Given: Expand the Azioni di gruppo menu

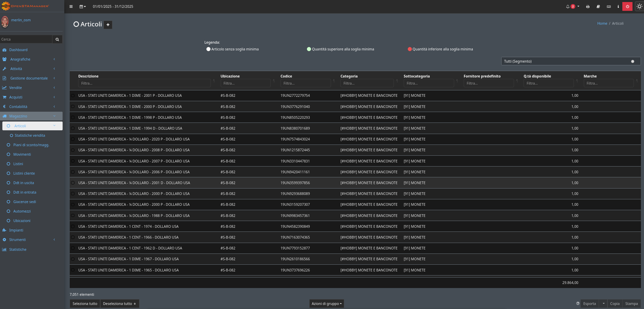Looking at the screenshot, I should (327, 304).
